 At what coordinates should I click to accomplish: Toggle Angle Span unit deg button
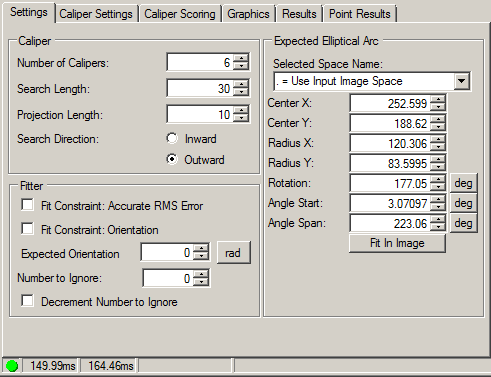[463, 223]
